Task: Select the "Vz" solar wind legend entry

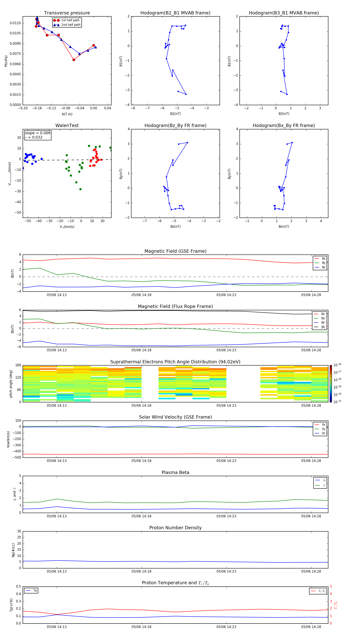Action: click(320, 433)
